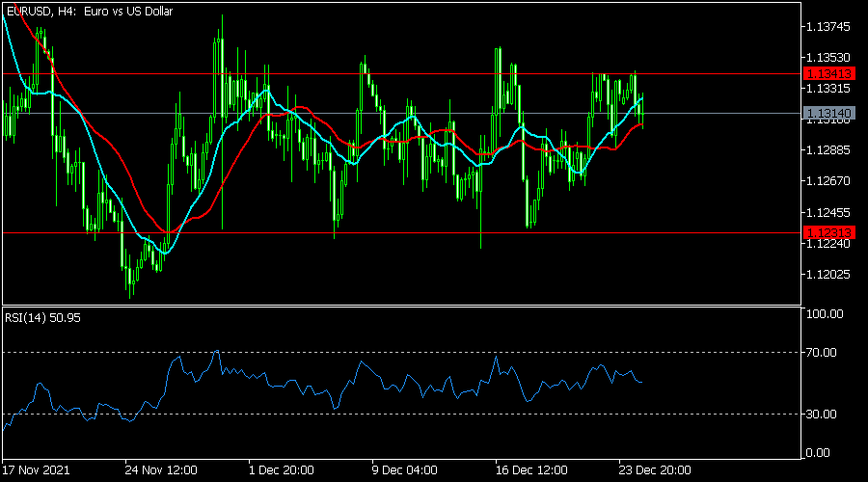Select the 9 Dec 04:00 time marker
This screenshot has height=482, width=868.
pos(406,470)
